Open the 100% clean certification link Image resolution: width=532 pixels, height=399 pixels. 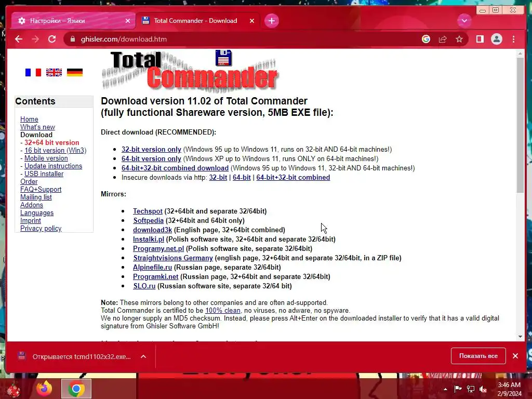point(223,311)
